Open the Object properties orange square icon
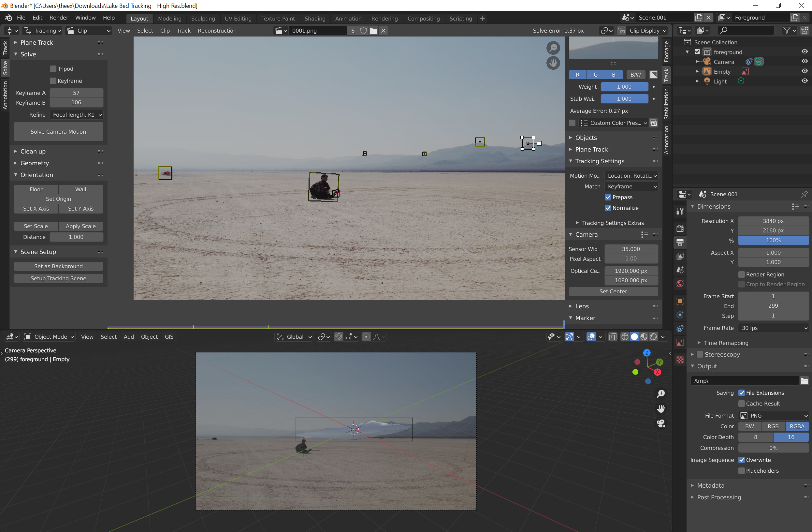The height and width of the screenshot is (532, 812). 680,301
